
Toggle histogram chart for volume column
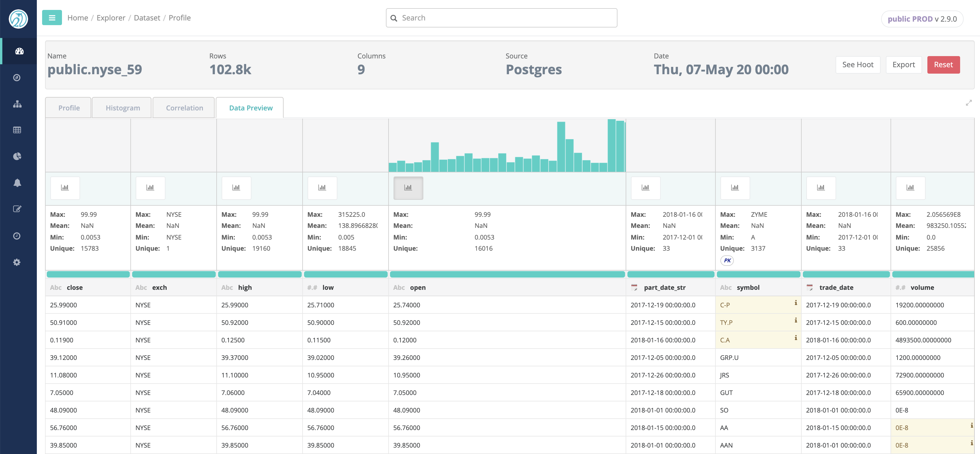pyautogui.click(x=910, y=188)
